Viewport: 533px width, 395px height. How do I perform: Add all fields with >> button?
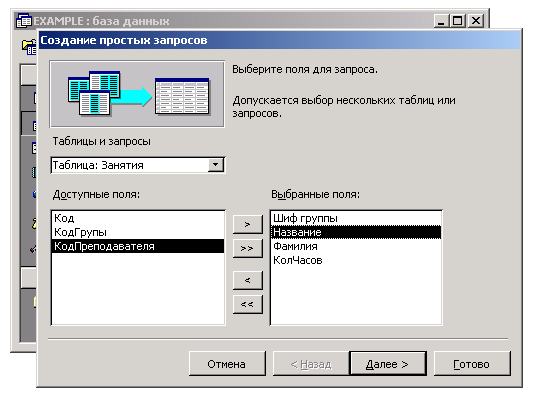pyautogui.click(x=247, y=248)
